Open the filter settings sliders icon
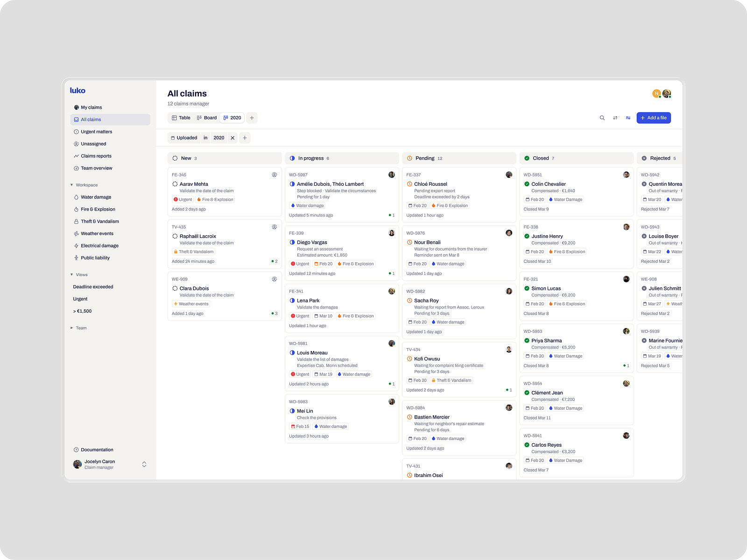The height and width of the screenshot is (560, 747). tap(628, 118)
